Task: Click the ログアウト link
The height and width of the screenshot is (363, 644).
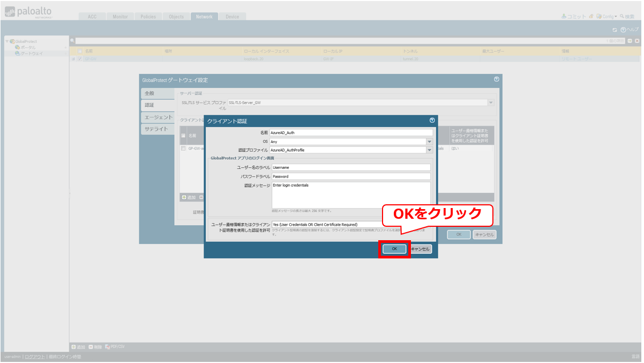Action: pos(35,357)
